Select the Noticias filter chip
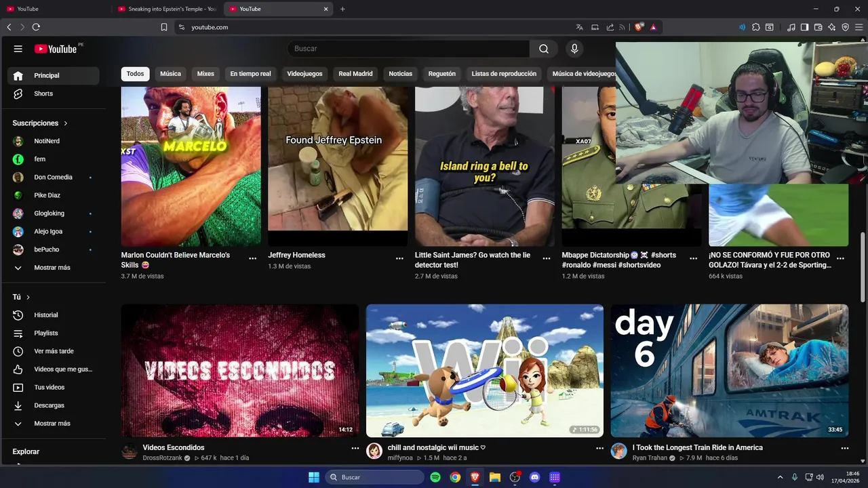Image resolution: width=868 pixels, height=488 pixels. coord(400,74)
